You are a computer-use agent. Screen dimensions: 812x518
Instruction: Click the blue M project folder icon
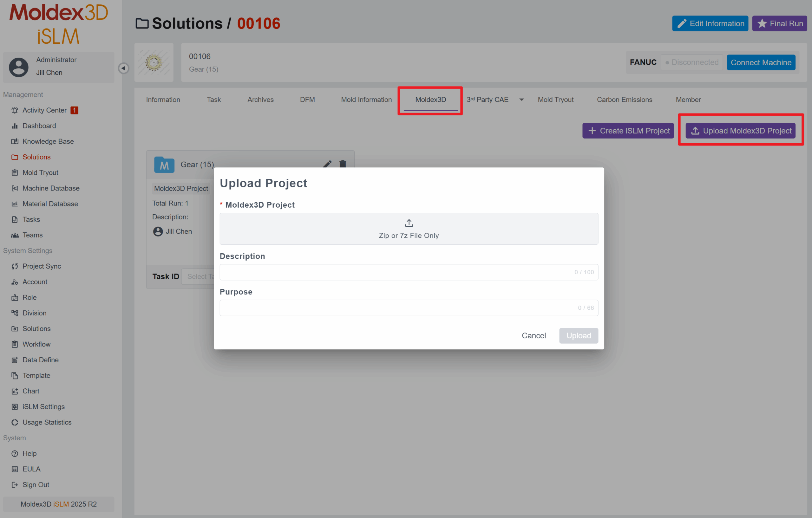click(164, 165)
